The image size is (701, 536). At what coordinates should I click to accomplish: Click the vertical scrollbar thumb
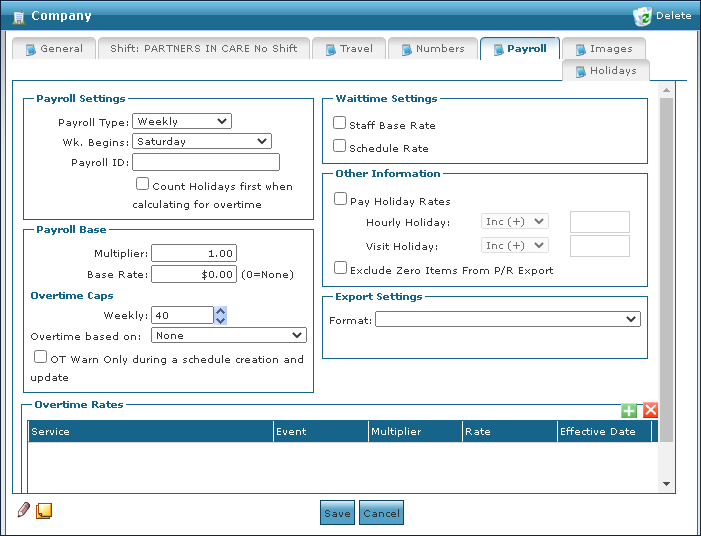click(667, 270)
